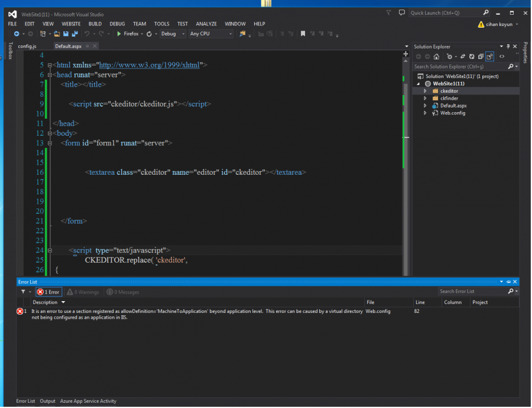Open the Any CPU platform dropdown
The width and height of the screenshot is (532, 408).
[x=210, y=34]
